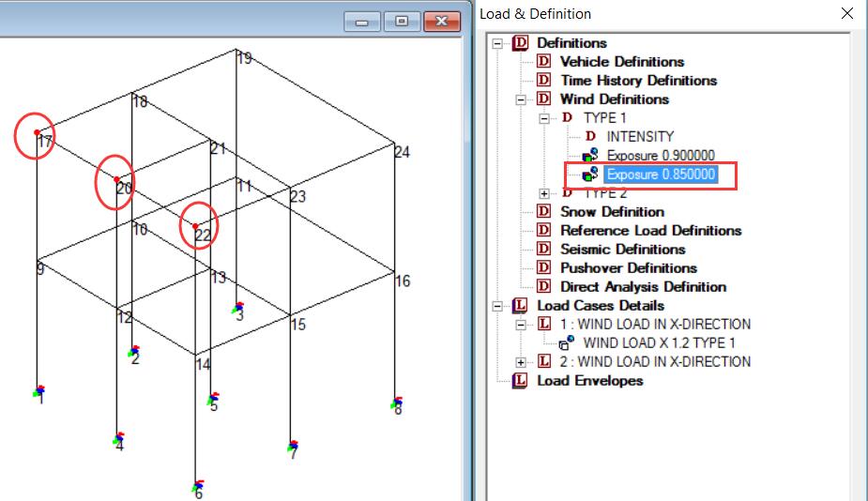Click the D icon beside Vehicle Definitions
868x501 pixels.
[543, 62]
